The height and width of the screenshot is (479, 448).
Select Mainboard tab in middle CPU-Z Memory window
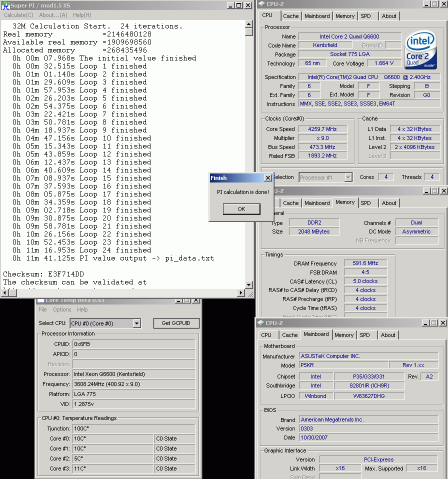(x=317, y=203)
